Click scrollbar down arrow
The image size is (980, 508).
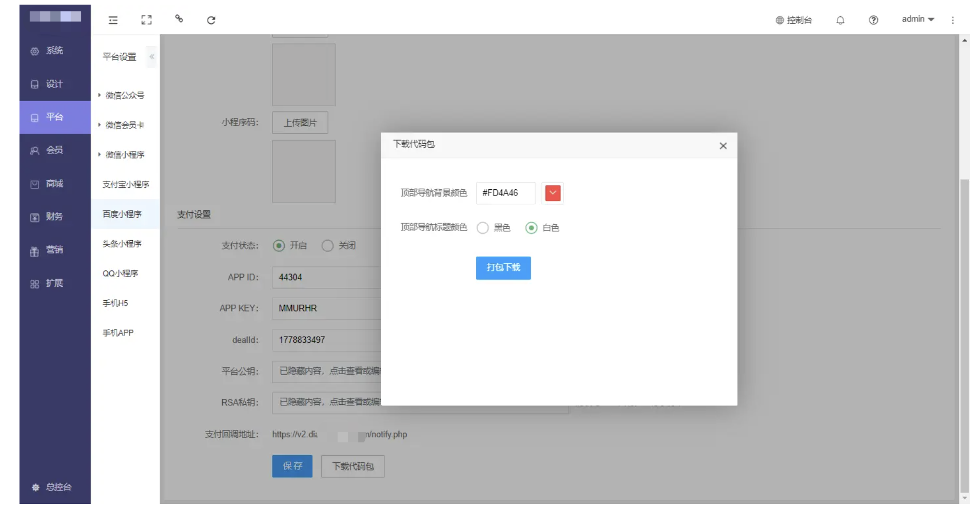click(x=965, y=498)
